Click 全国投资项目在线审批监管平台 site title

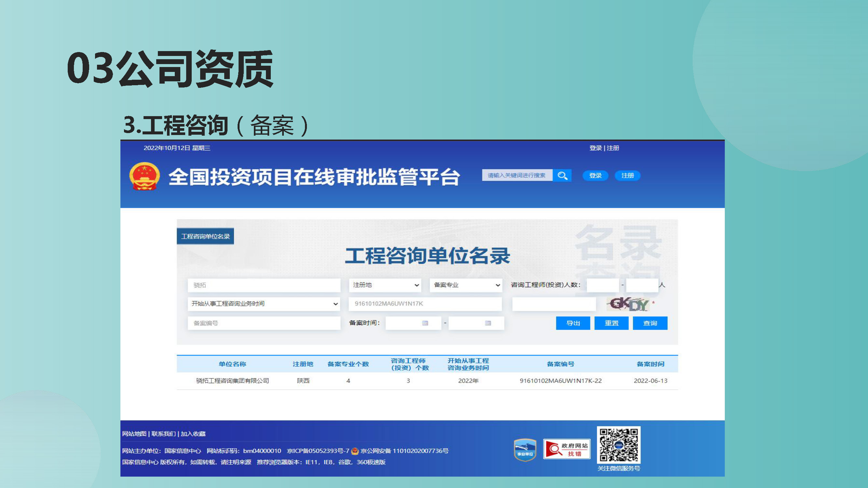point(314,177)
